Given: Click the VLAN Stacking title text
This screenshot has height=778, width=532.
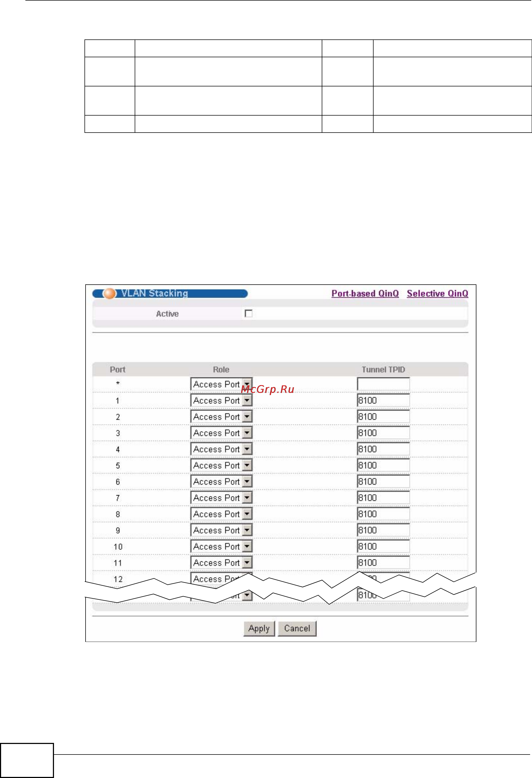Looking at the screenshot, I should point(155,293).
